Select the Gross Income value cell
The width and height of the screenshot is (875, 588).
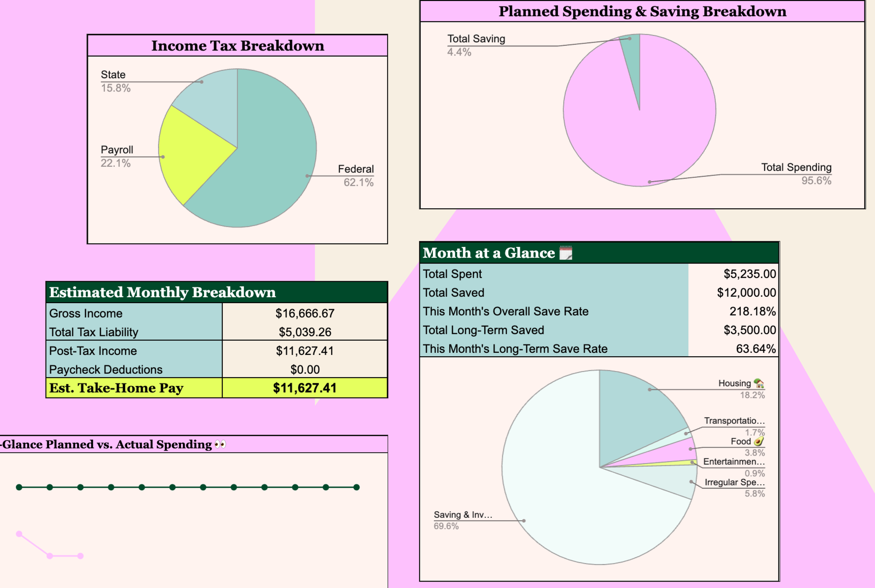tap(304, 313)
